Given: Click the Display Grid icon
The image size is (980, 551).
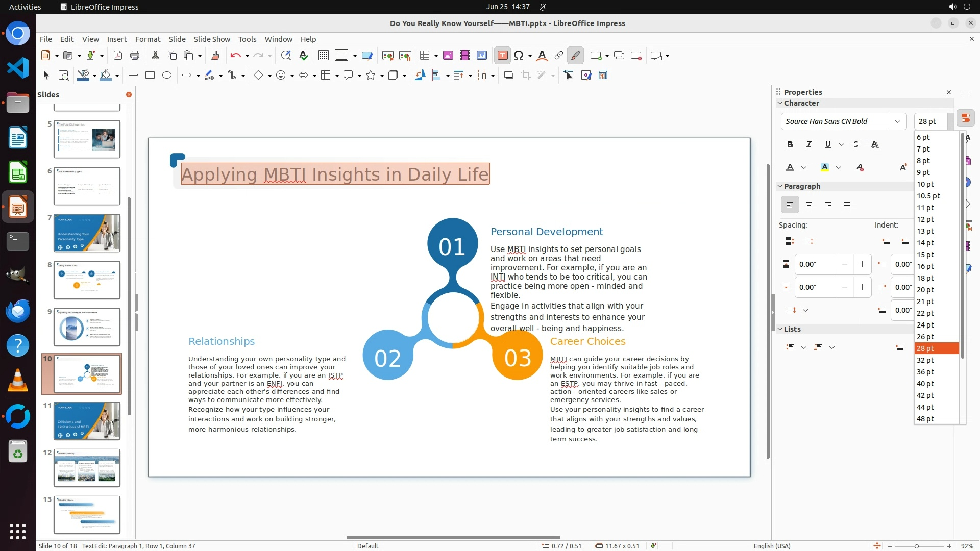Looking at the screenshot, I should (x=323, y=56).
